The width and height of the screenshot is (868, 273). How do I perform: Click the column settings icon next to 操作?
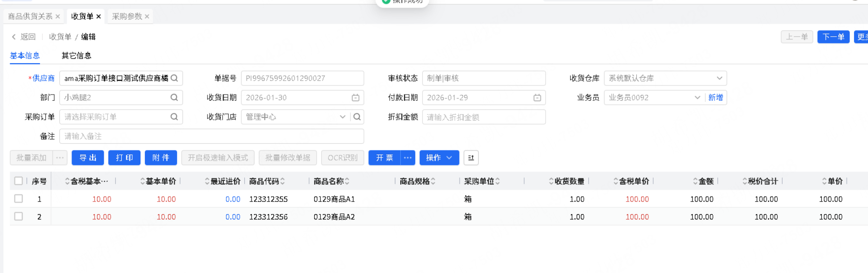tap(471, 158)
